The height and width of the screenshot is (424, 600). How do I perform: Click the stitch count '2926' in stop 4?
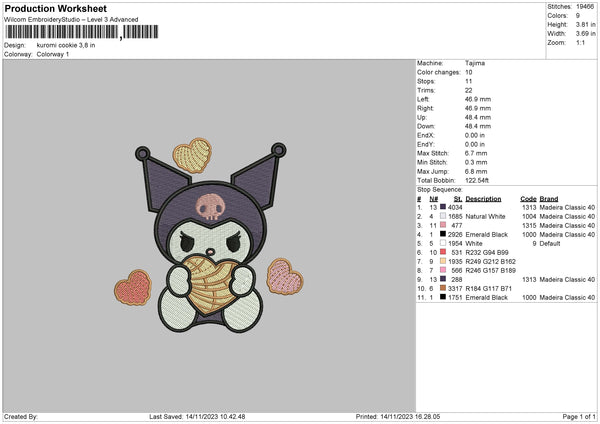pyautogui.click(x=455, y=234)
